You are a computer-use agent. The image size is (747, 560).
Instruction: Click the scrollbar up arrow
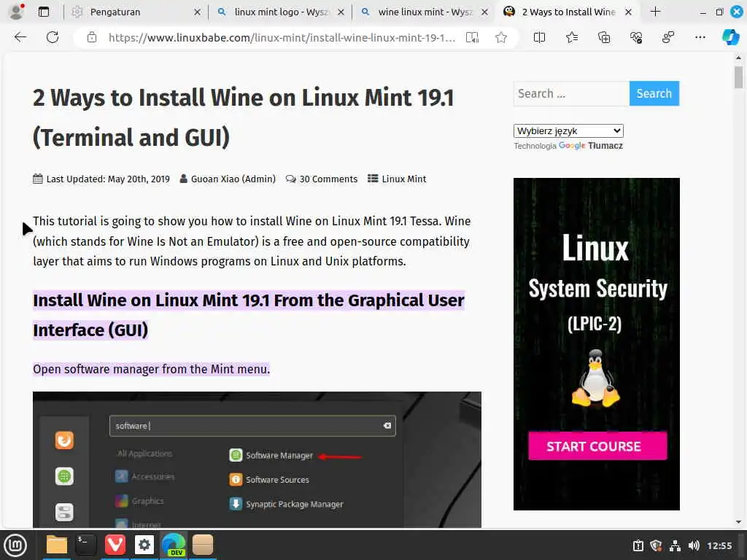(738, 58)
